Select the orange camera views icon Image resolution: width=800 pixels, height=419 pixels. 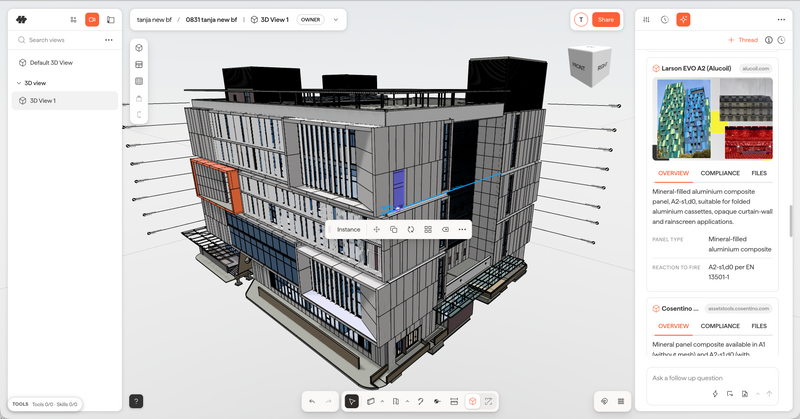click(x=92, y=20)
